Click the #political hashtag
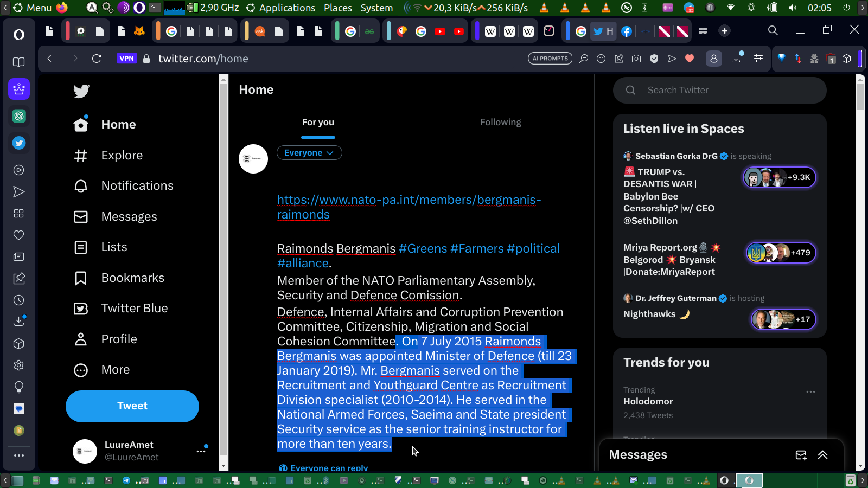868x488 pixels. [x=533, y=248]
